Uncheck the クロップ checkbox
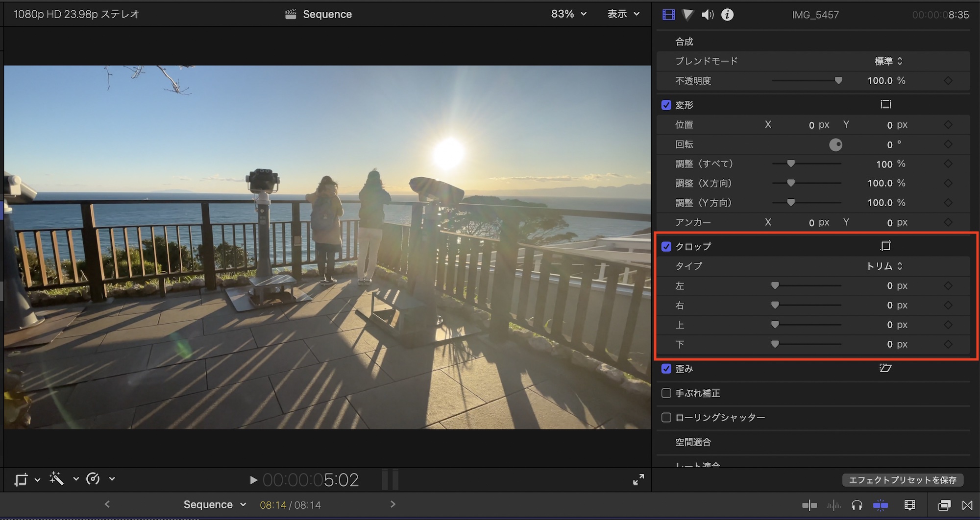 point(666,246)
